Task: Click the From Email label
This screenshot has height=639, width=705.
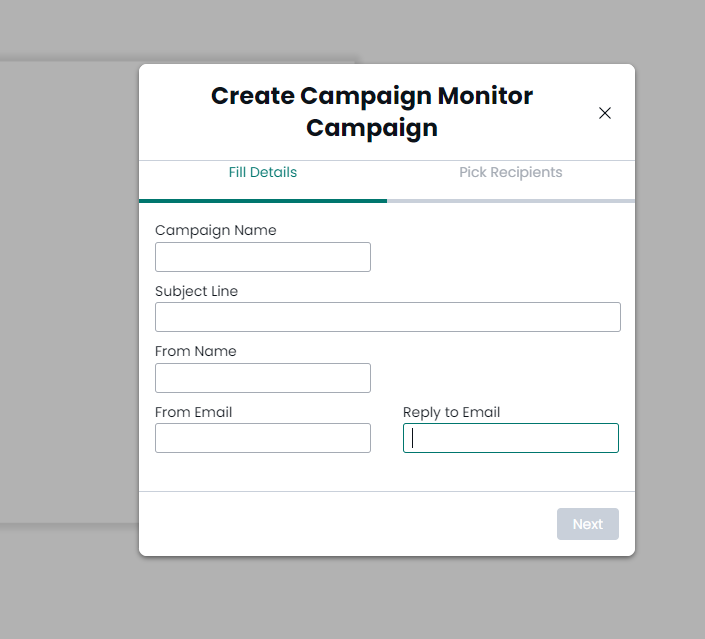Action: pyautogui.click(x=193, y=412)
